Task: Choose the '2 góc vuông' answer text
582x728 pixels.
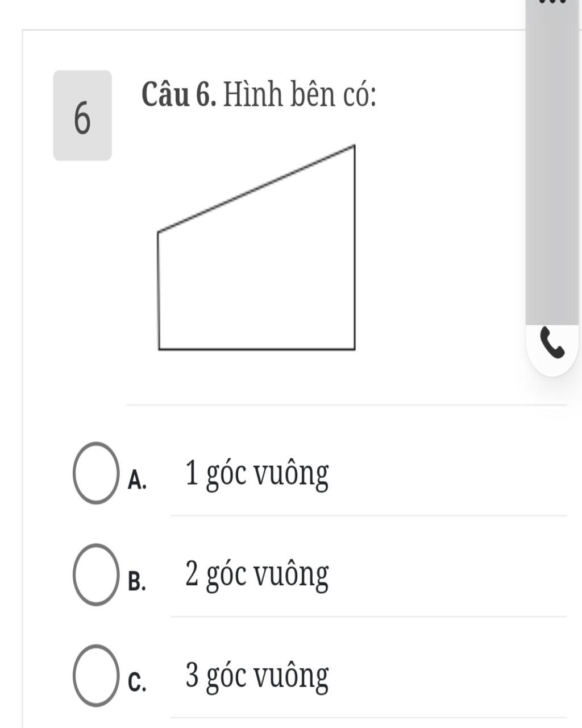Action: point(257,576)
